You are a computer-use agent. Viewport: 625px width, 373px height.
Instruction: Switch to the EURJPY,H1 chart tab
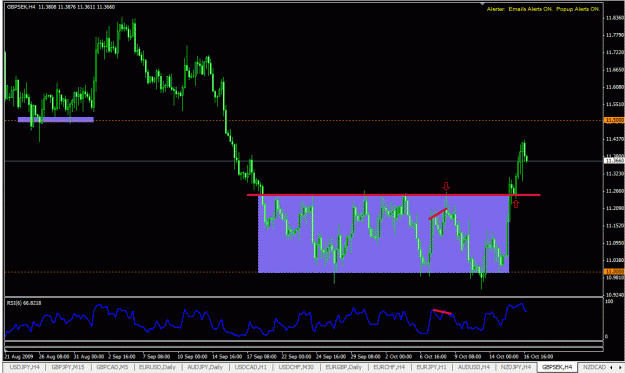point(431,367)
